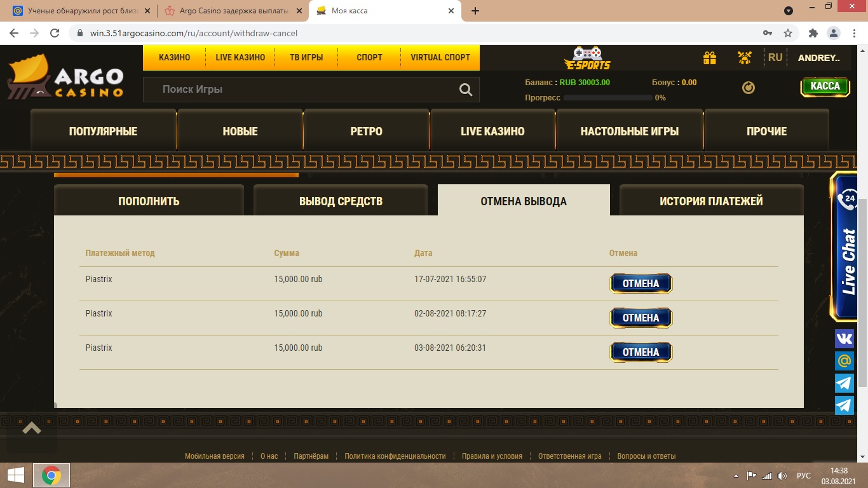
Task: Open the ПРОЧИЕ games category
Action: click(x=767, y=132)
